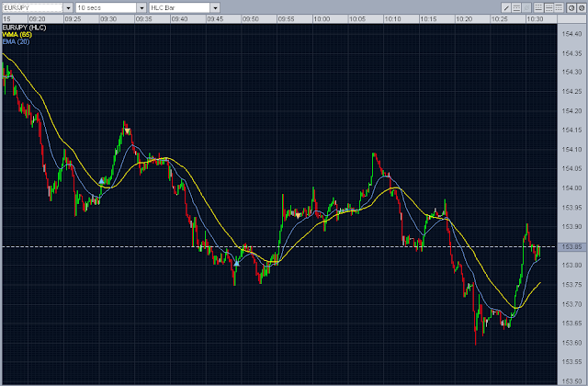588x386 pixels.
Task: Click the 154.40 price axis label
Action: pyautogui.click(x=571, y=34)
